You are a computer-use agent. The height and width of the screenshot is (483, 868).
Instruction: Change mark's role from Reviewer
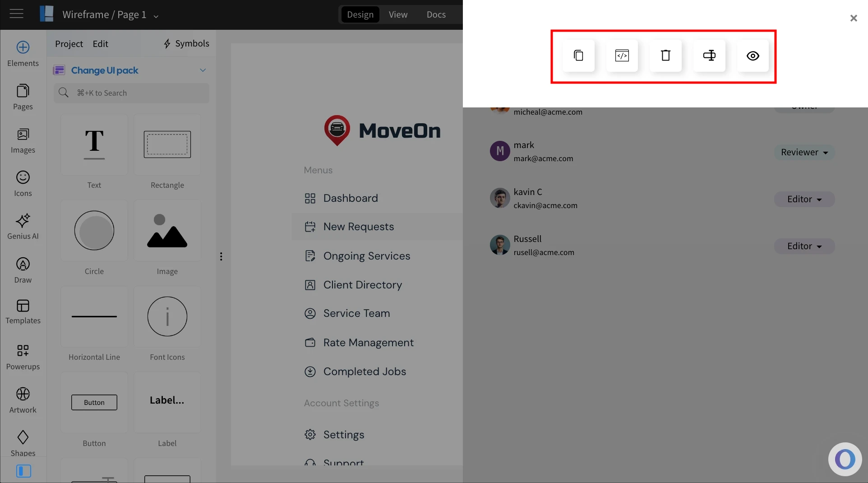tap(803, 152)
